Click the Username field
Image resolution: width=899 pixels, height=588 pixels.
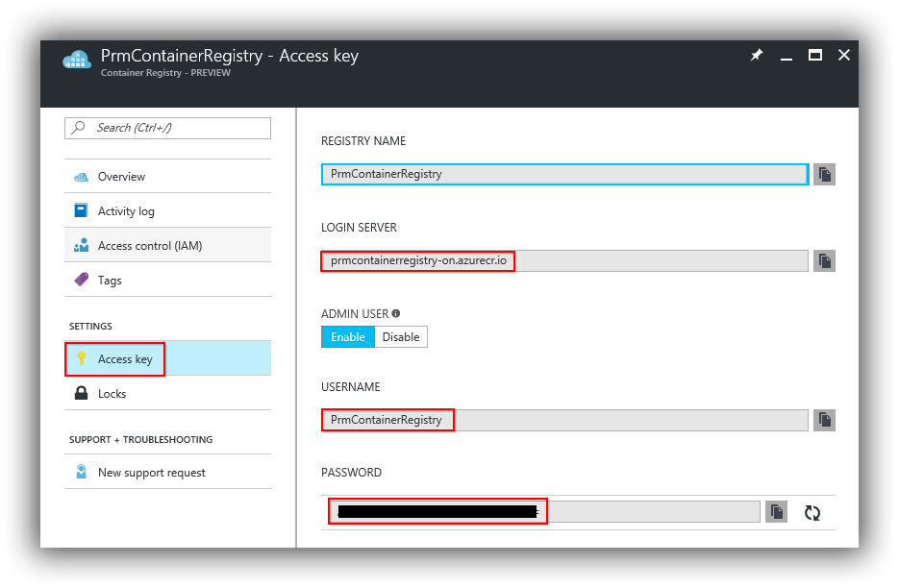point(564,420)
